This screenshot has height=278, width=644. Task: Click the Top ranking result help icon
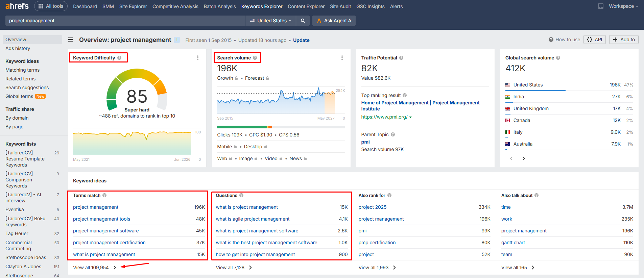pyautogui.click(x=405, y=95)
